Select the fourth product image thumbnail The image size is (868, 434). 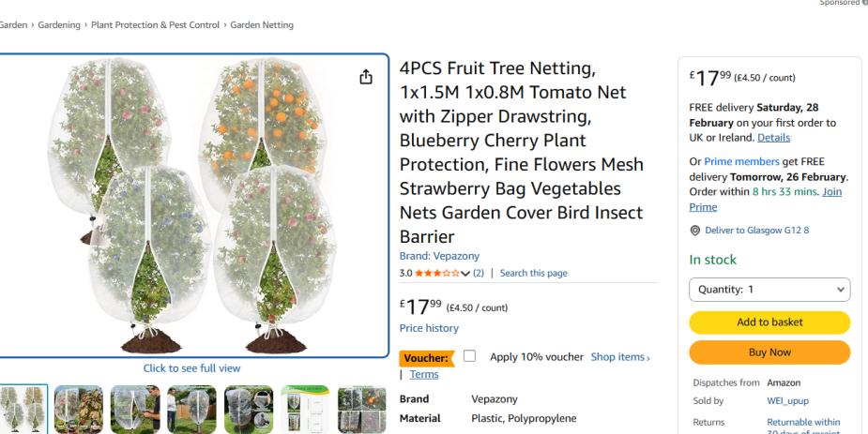(x=191, y=409)
